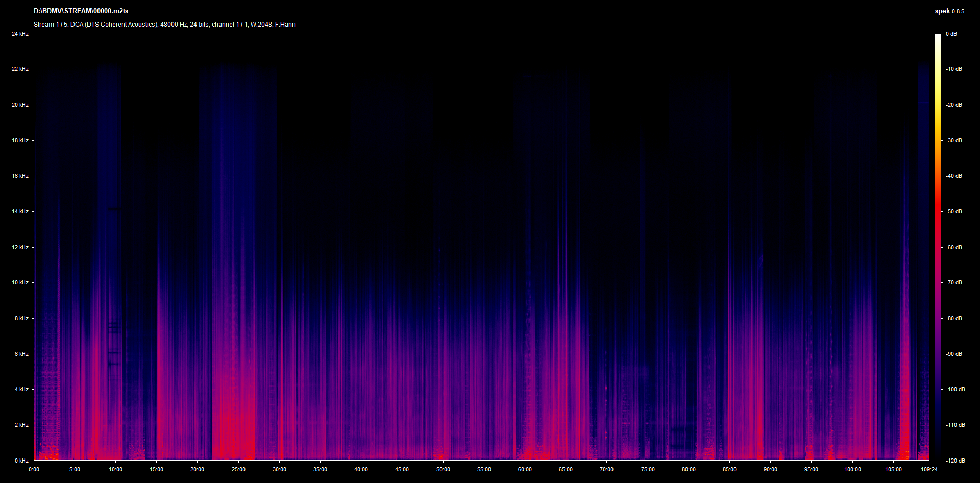Viewport: 980px width, 483px height.
Task: Select the 12 kHz frequency label
Action: coord(20,247)
